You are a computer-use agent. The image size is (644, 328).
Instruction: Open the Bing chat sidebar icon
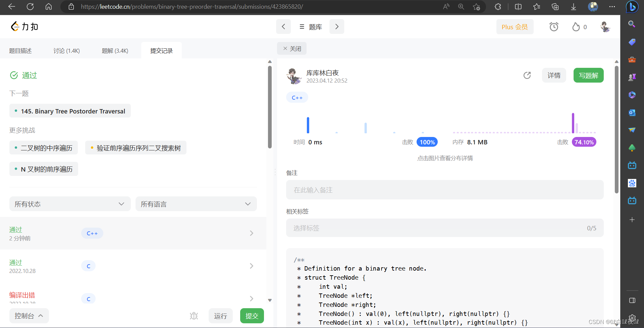632,7
